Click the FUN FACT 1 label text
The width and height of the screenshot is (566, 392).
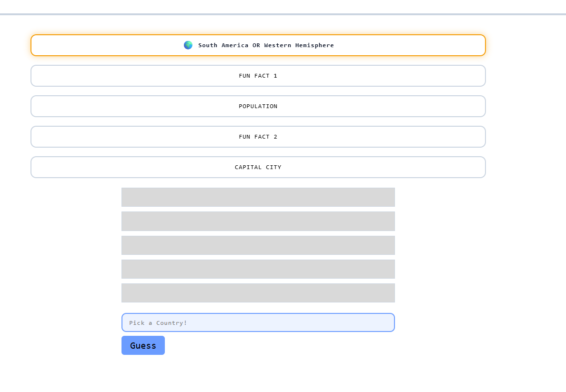coord(258,76)
